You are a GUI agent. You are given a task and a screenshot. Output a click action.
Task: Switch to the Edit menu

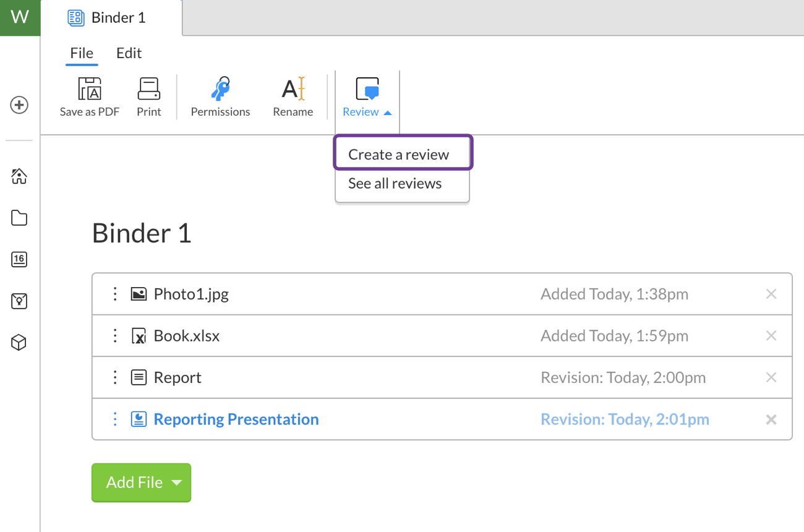point(129,53)
